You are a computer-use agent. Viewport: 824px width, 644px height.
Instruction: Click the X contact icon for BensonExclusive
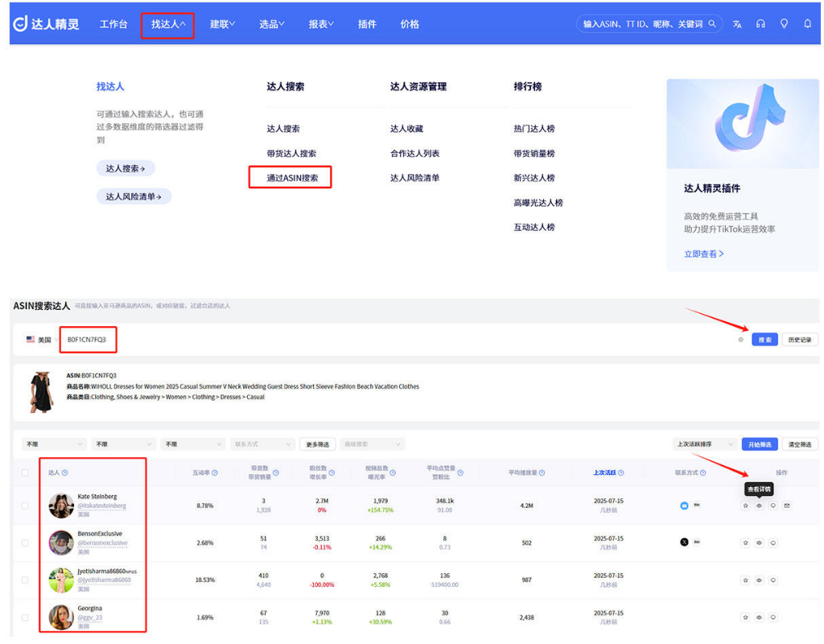684,543
